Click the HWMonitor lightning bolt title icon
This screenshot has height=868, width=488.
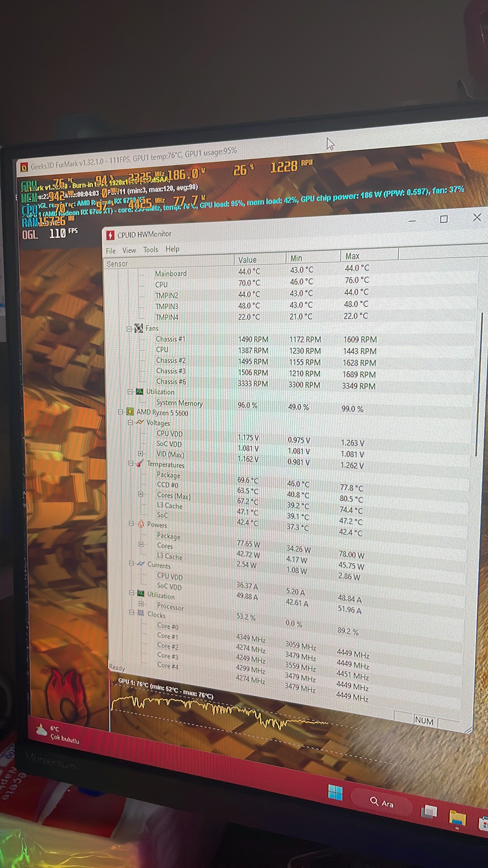pos(110,235)
